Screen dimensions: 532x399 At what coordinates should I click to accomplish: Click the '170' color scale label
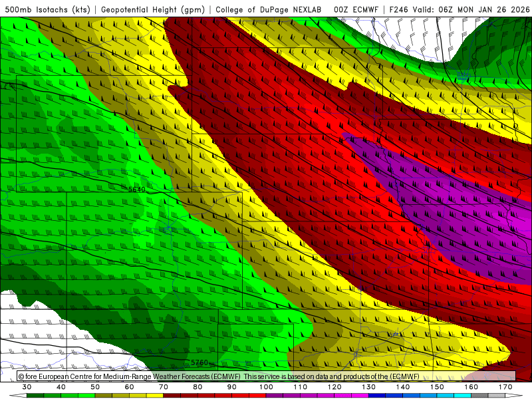pyautogui.click(x=505, y=387)
